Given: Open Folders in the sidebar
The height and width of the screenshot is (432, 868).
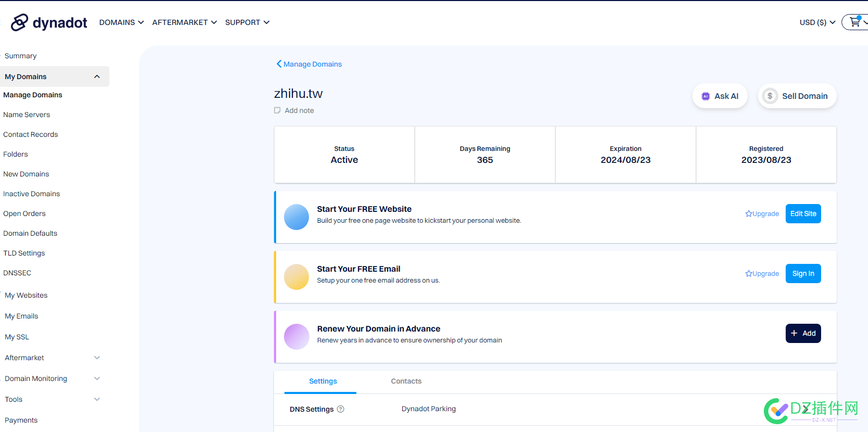Looking at the screenshot, I should [x=16, y=154].
